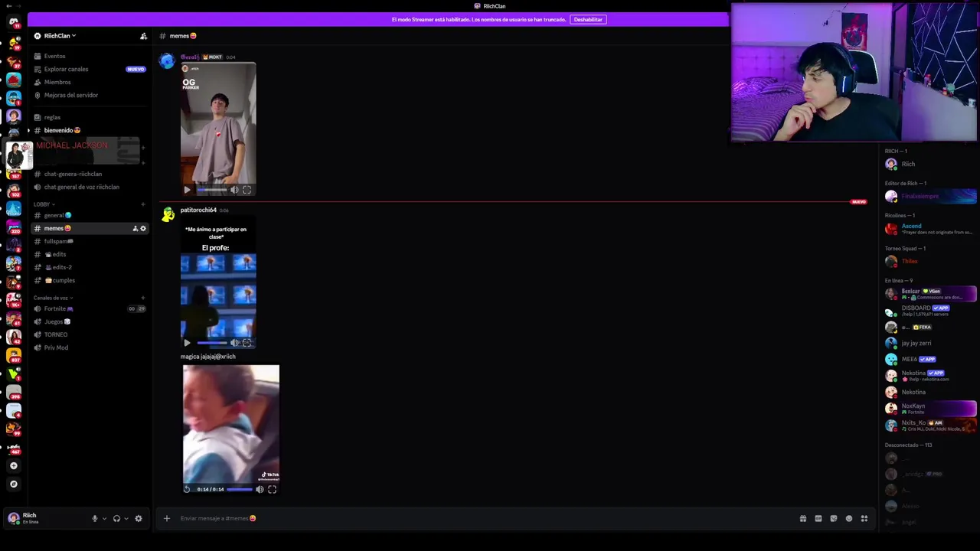Viewport: 980px width, 551px height.
Task: Open microphone options dropdown arrow
Action: (104, 518)
